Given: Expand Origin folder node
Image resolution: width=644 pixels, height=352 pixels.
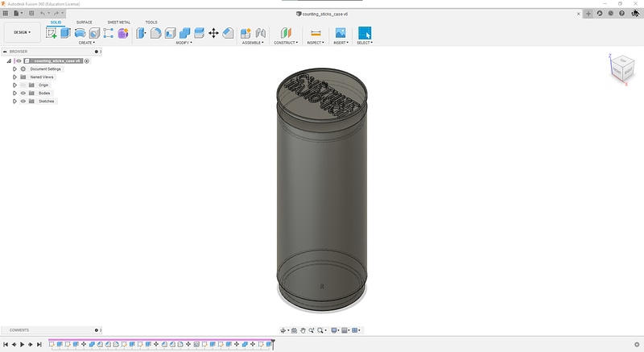Looking at the screenshot, I should (x=14, y=85).
